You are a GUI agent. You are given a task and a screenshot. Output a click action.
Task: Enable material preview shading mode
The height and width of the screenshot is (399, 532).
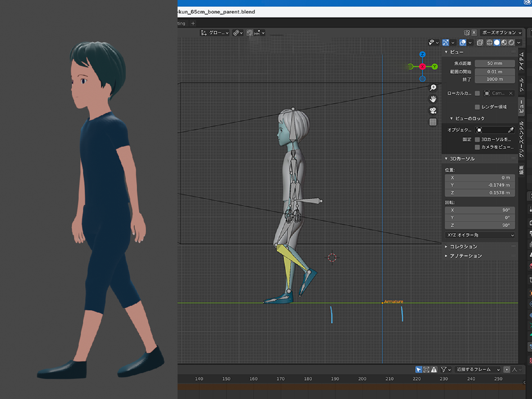tap(504, 43)
